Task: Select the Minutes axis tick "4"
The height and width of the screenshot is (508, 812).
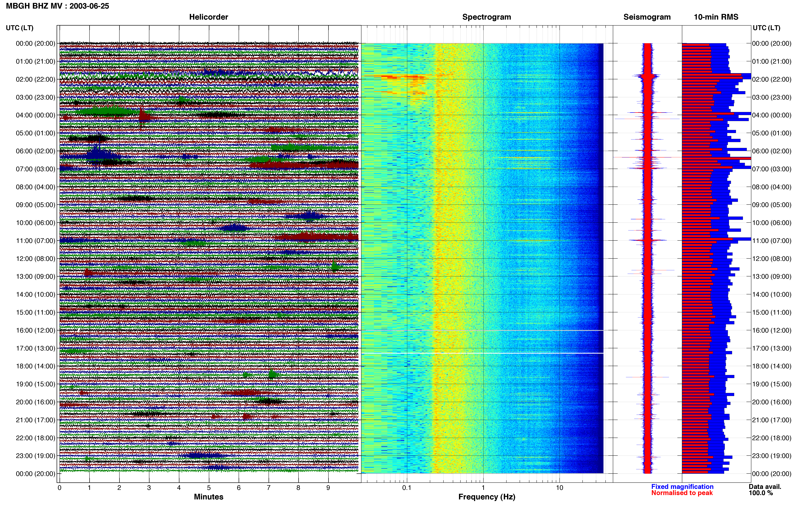Action: coord(179,488)
